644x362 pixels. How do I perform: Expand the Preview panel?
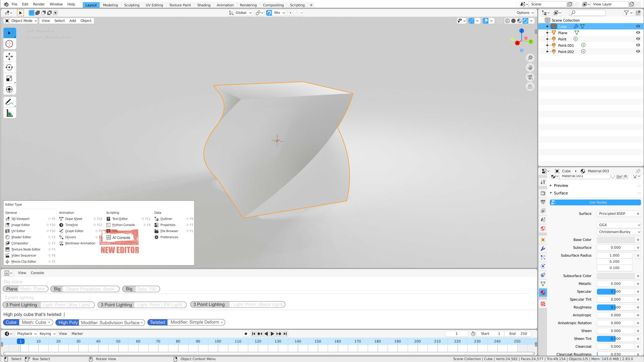561,185
